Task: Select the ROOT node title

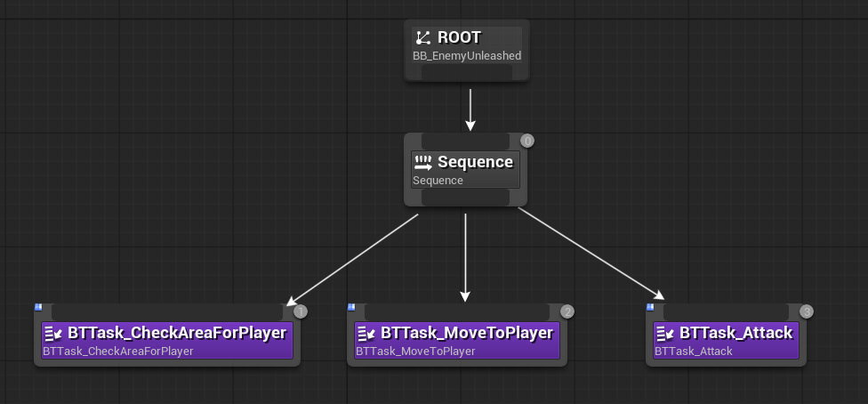Action: (459, 37)
